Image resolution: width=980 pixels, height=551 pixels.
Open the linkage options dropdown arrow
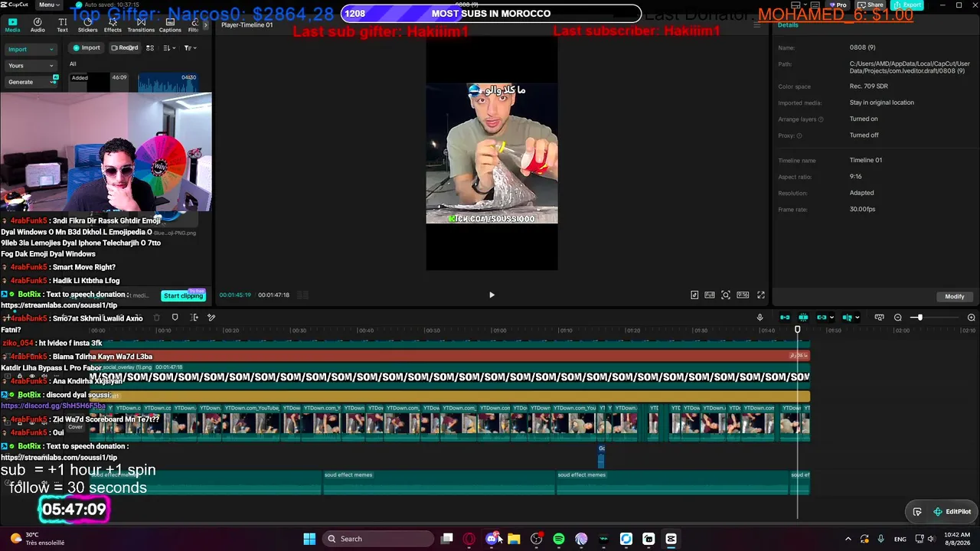[x=831, y=318]
